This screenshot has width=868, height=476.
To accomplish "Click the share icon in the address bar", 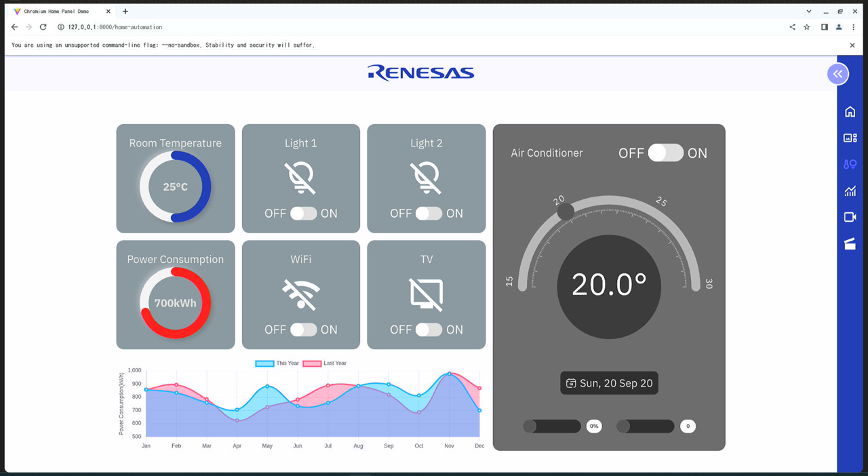I will 792,27.
